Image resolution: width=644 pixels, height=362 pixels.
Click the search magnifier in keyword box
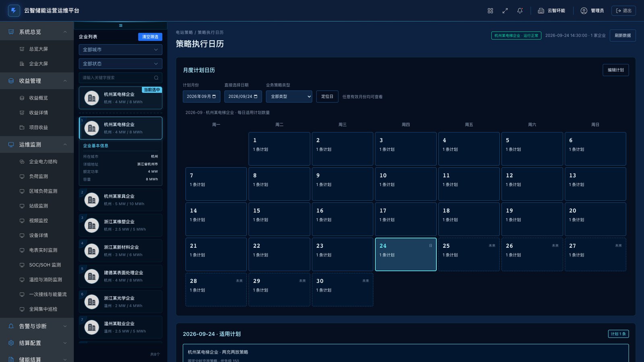coord(156,78)
